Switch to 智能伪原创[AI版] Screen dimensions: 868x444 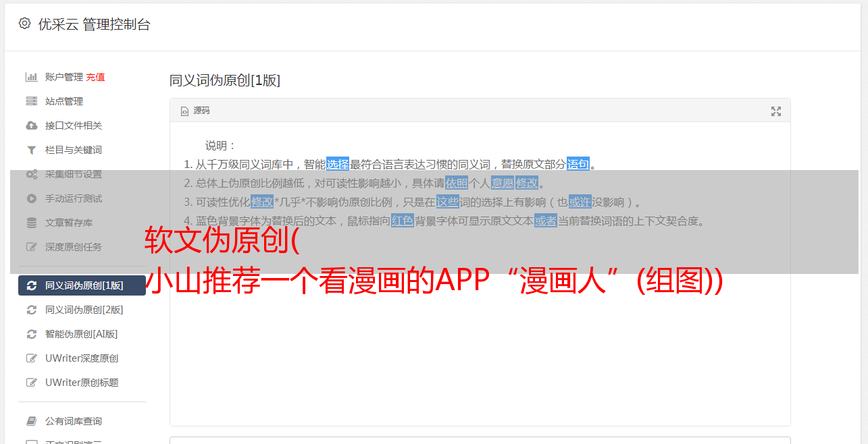81,334
